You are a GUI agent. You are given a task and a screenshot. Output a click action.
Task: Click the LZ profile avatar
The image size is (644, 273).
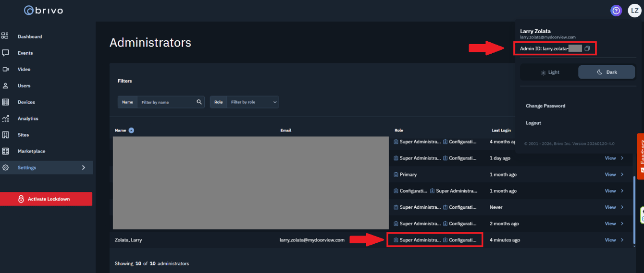pos(634,11)
